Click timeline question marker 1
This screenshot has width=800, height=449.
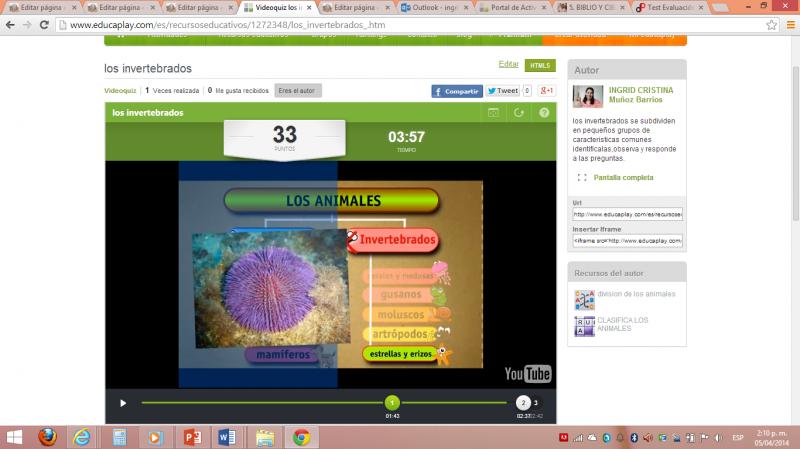(x=392, y=403)
